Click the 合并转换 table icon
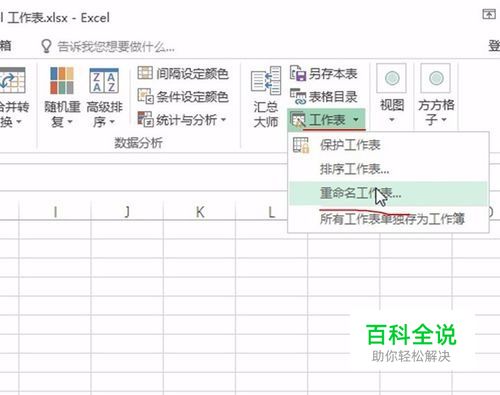500x395 pixels. pyautogui.click(x=12, y=80)
